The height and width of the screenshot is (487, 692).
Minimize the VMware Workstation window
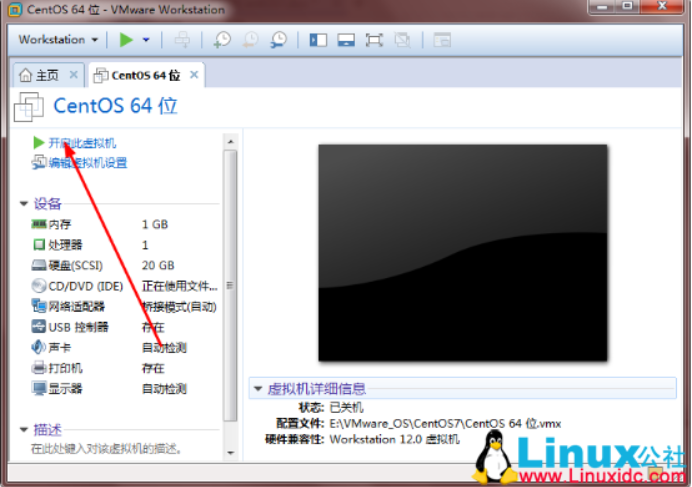click(602, 7)
